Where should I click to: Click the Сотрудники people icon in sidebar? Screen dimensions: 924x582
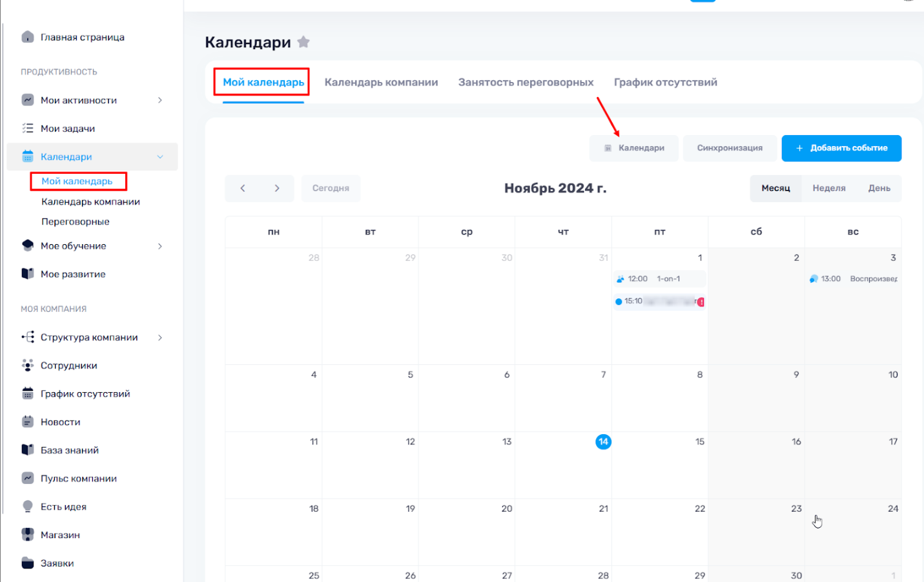coord(27,366)
